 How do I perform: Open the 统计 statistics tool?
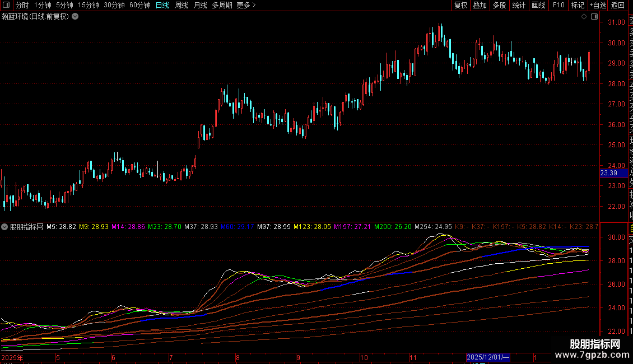coord(519,5)
